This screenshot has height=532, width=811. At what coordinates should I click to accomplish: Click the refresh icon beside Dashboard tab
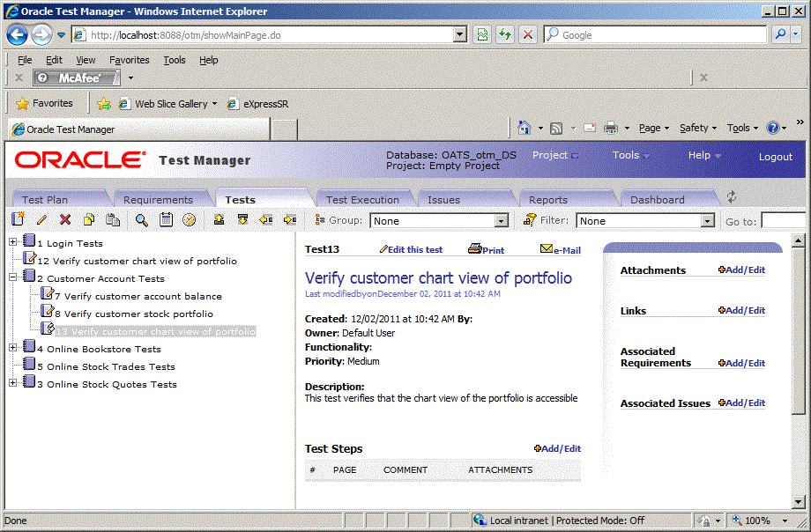[732, 197]
